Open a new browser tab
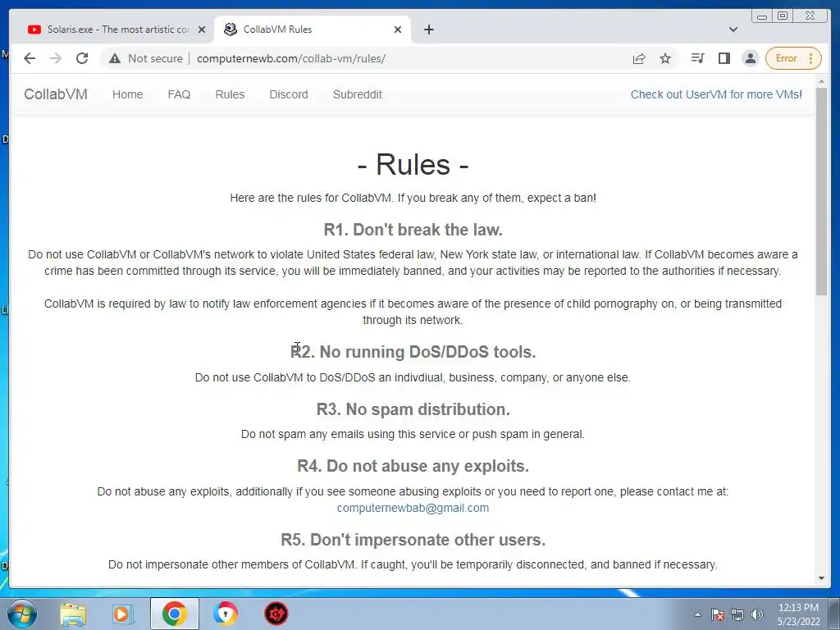Viewport: 840px width, 630px height. [x=428, y=30]
